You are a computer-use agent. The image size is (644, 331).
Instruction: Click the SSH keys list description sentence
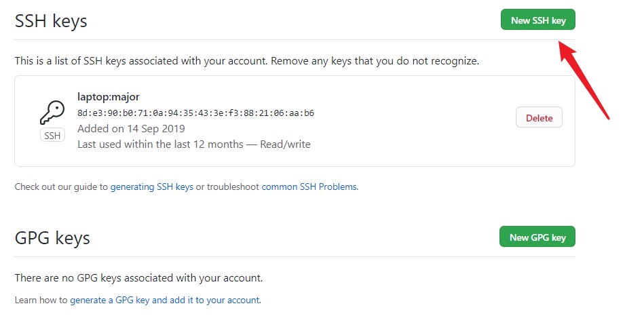247,61
